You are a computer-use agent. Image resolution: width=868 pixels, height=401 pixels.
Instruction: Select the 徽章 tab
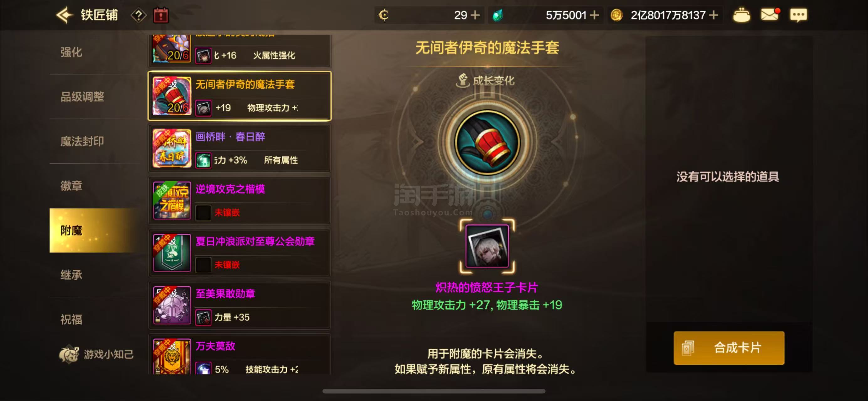[x=71, y=186]
